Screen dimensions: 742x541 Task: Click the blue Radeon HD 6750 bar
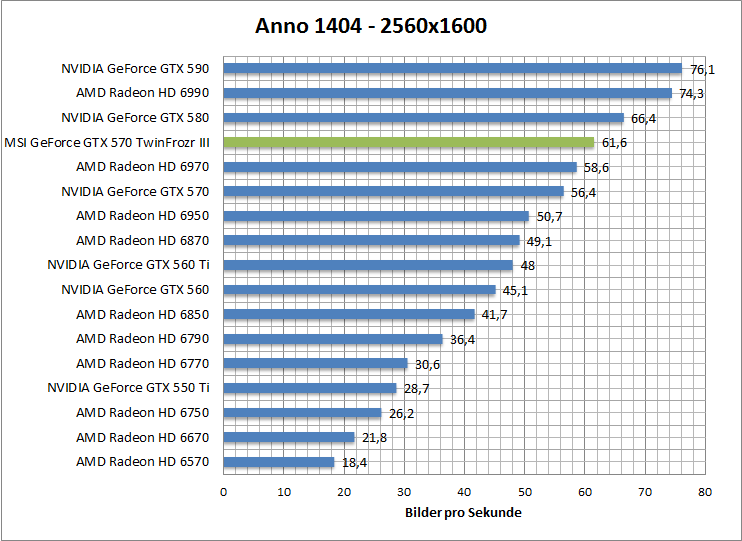tap(302, 412)
